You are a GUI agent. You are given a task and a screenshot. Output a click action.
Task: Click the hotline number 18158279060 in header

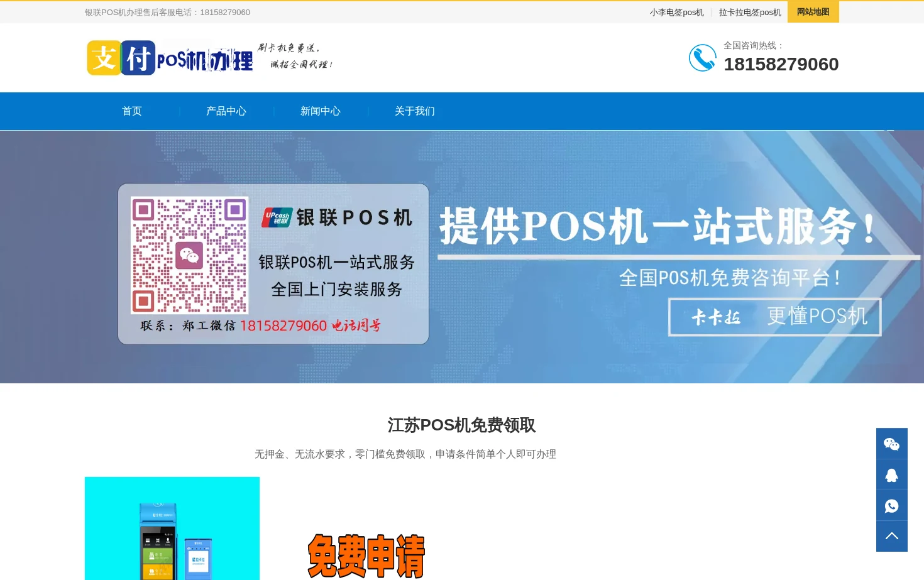pos(781,64)
